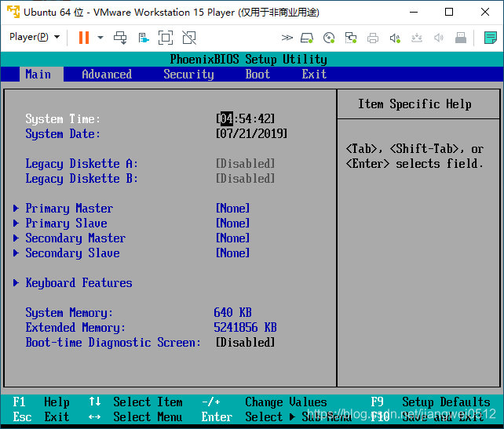This screenshot has width=504, height=429.
Task: Click the Item Specific Help heading
Action: tap(415, 104)
